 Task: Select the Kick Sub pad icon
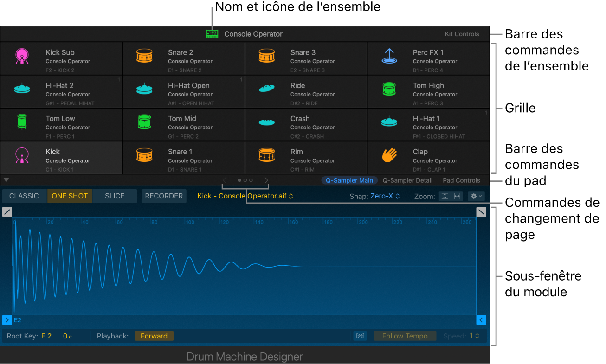click(x=22, y=56)
